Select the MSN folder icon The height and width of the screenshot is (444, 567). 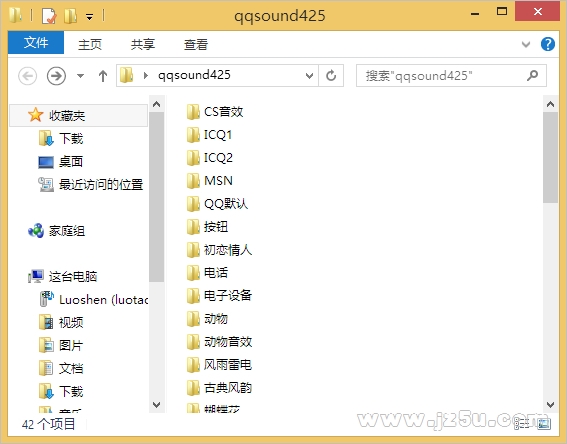click(193, 181)
